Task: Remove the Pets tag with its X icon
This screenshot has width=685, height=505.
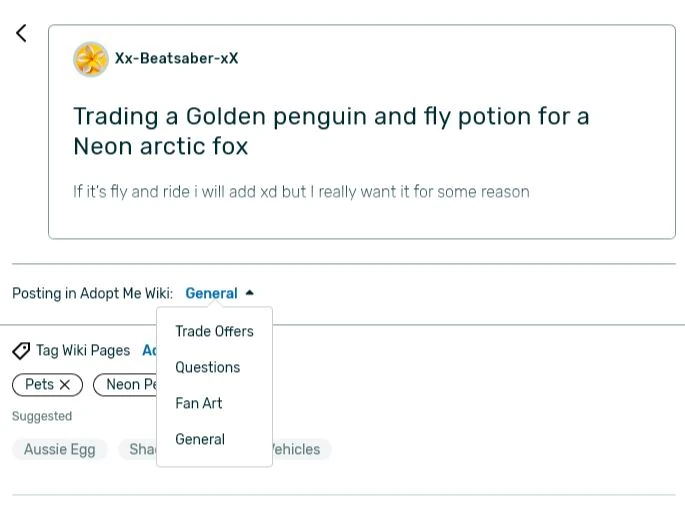Action: pyautogui.click(x=65, y=385)
